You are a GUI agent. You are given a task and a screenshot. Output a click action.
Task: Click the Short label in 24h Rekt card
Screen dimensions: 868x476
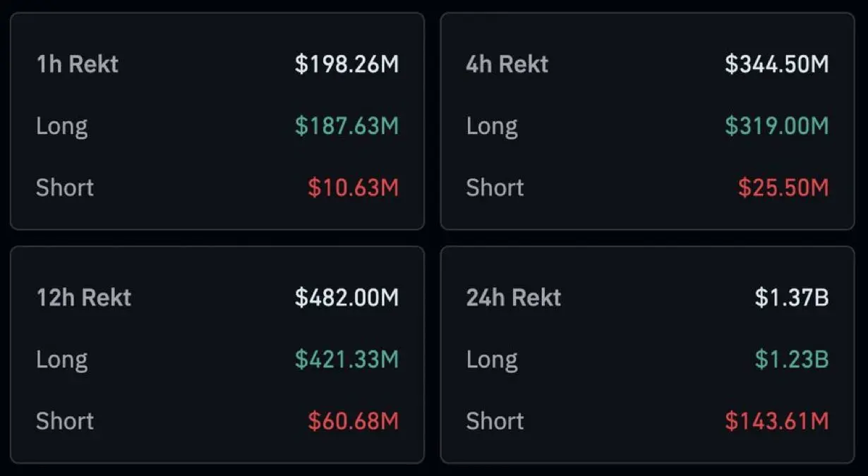pos(495,421)
